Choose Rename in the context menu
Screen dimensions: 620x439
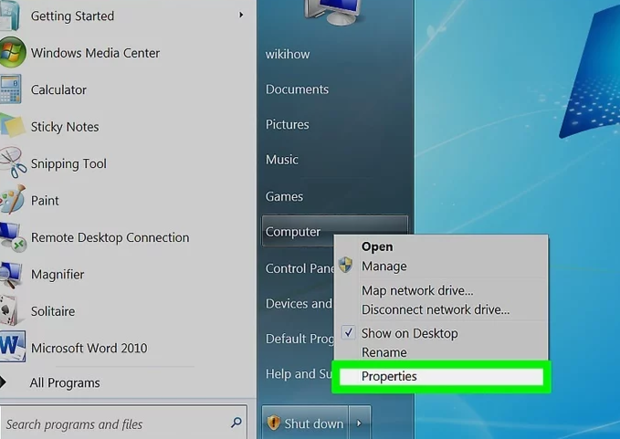point(384,352)
